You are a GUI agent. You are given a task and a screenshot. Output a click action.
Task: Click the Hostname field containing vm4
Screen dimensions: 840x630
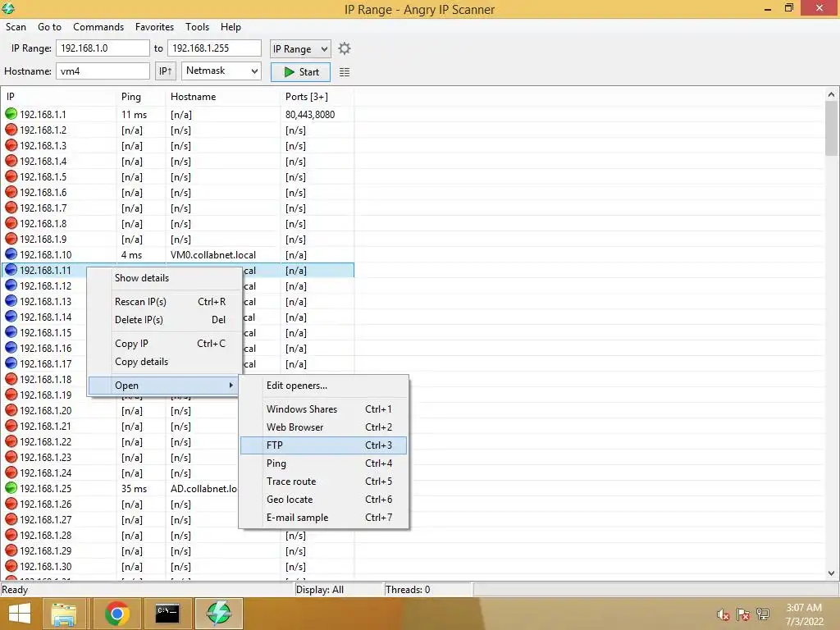click(103, 71)
